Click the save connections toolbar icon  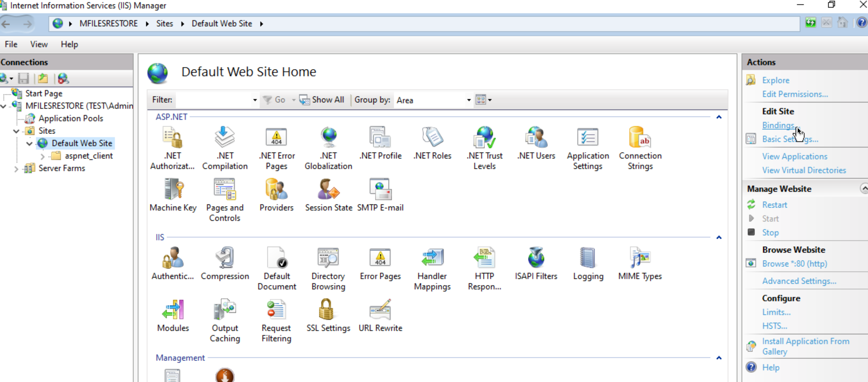click(23, 78)
